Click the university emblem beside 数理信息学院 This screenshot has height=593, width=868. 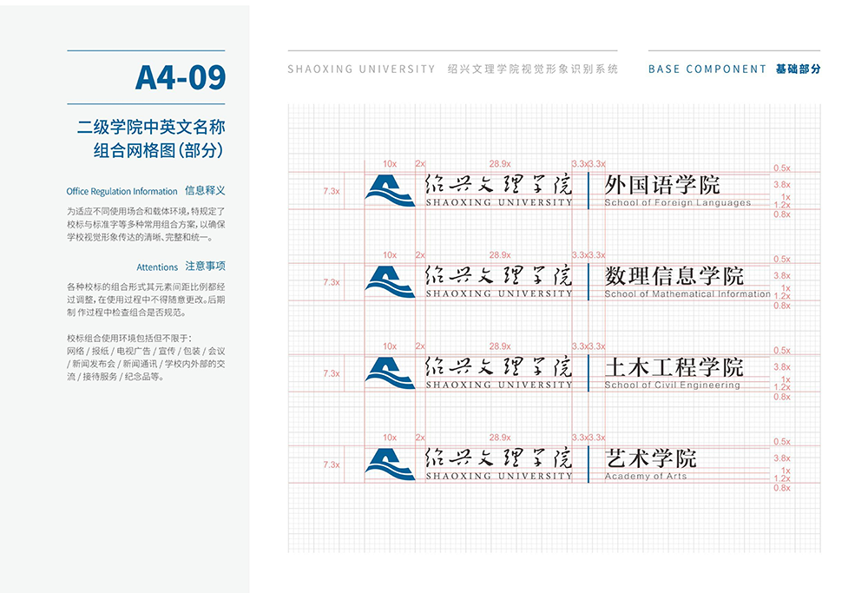[389, 281]
